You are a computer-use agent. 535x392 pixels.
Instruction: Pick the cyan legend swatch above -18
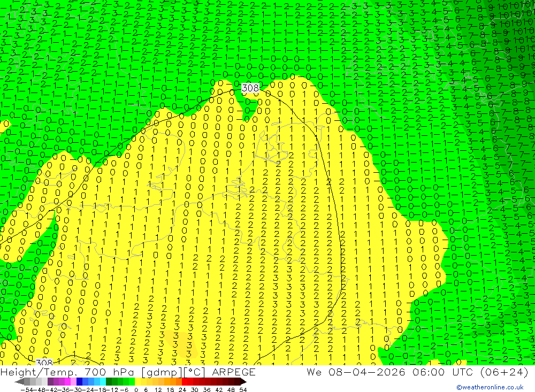pos(103,381)
